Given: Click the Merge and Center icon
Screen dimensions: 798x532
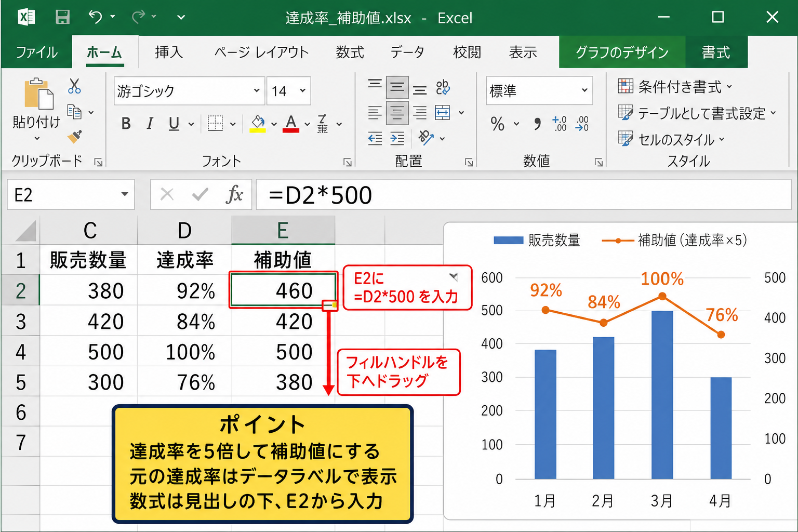Looking at the screenshot, I should pos(443,112).
